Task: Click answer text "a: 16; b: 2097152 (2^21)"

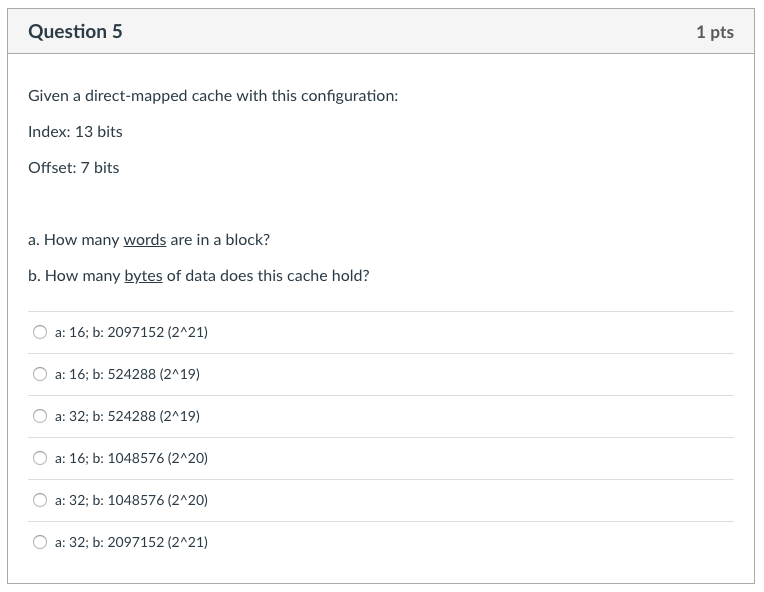Action: click(x=131, y=332)
